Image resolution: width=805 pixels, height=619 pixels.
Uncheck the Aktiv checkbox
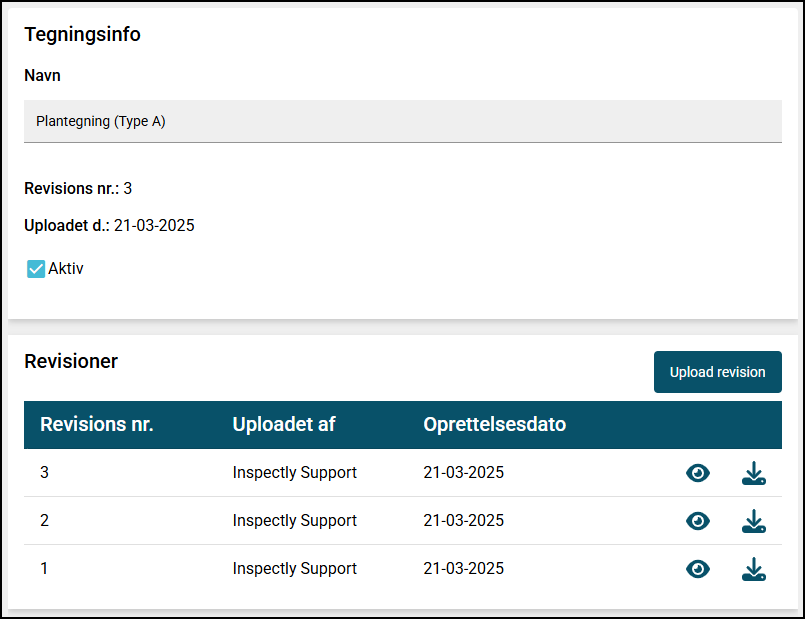(x=36, y=268)
